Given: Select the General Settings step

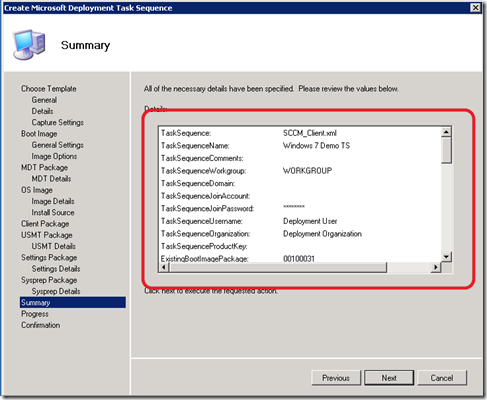Looking at the screenshot, I should click(x=58, y=145).
